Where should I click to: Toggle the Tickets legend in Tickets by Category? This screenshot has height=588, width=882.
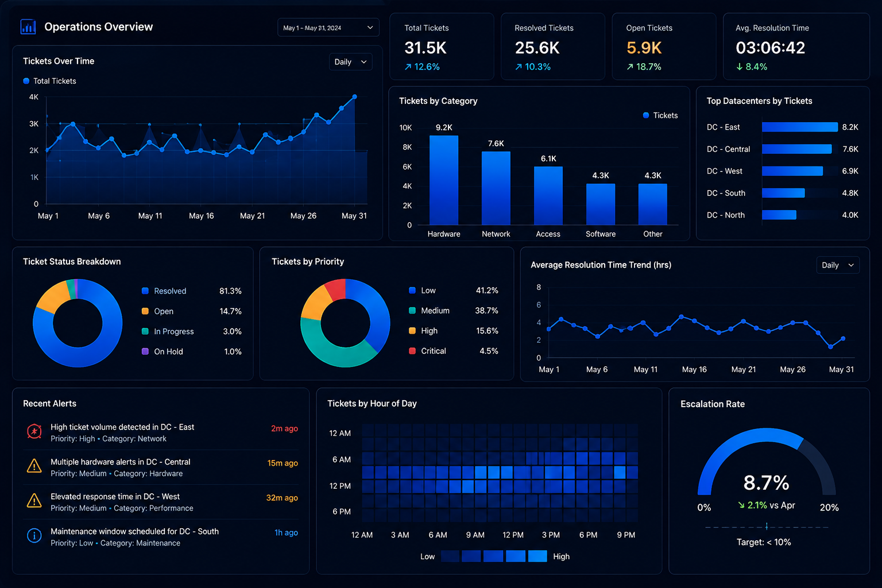(x=660, y=115)
